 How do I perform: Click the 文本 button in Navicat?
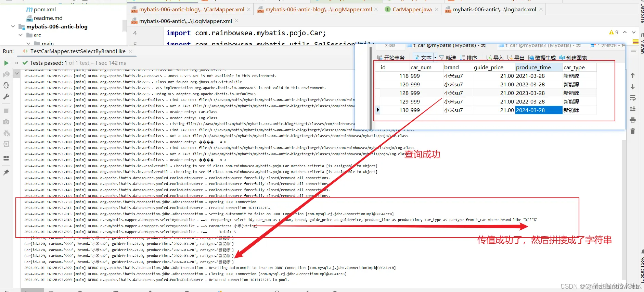423,58
